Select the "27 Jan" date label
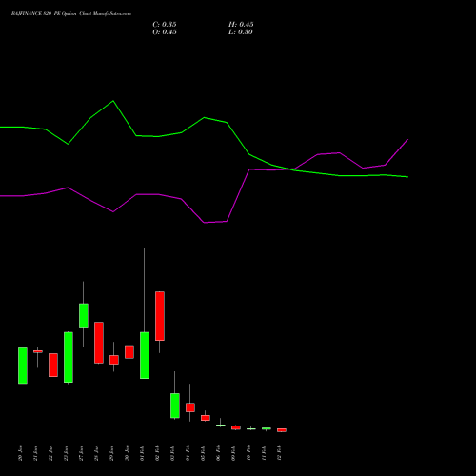Screen dimensions: 476x476 point(82,453)
